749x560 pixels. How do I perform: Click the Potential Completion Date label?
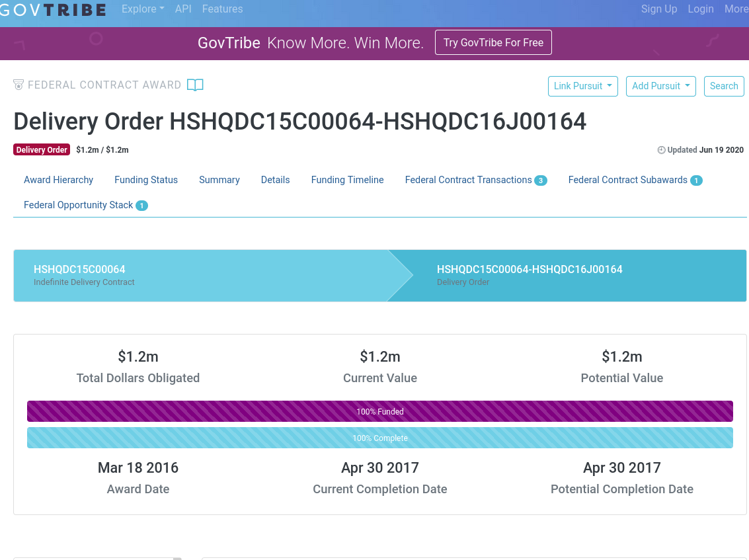click(622, 489)
